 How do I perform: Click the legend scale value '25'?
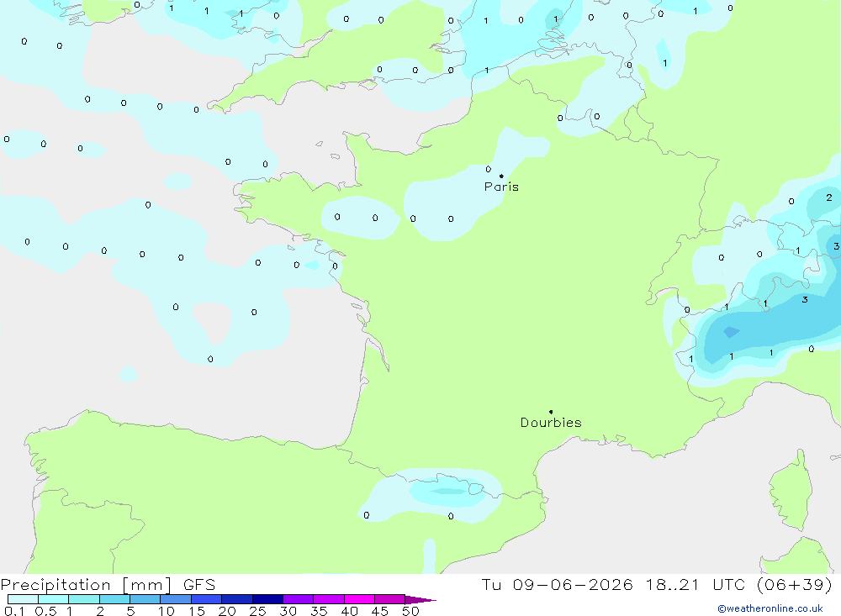coord(257,611)
